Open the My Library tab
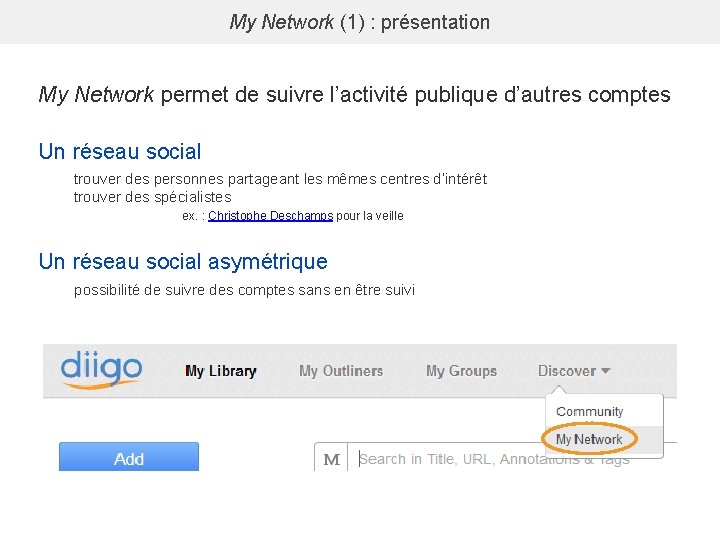The image size is (720, 540). click(221, 371)
